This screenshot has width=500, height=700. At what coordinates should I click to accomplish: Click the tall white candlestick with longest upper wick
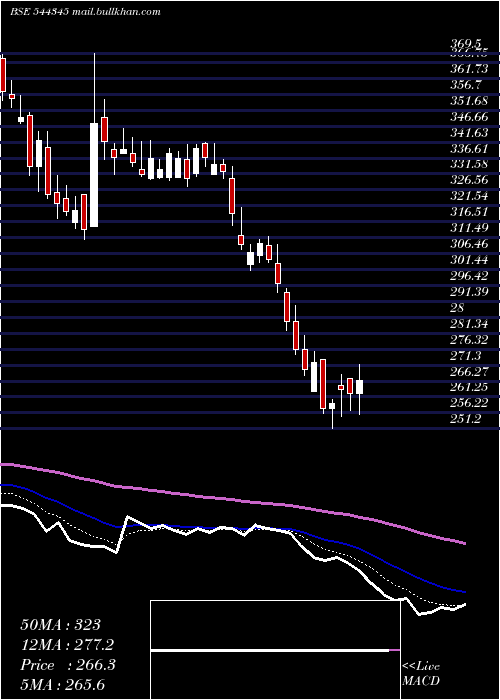tap(94, 175)
